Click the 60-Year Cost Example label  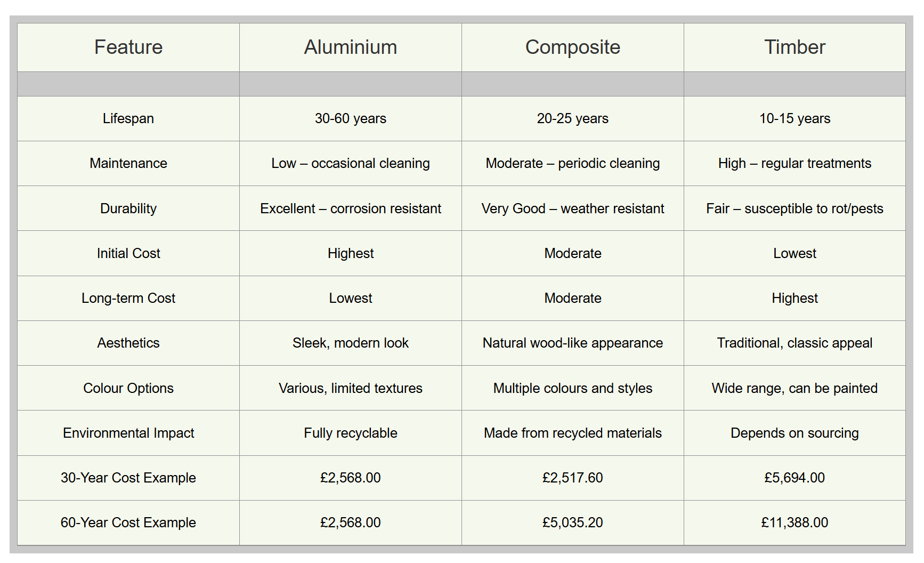[x=128, y=522]
